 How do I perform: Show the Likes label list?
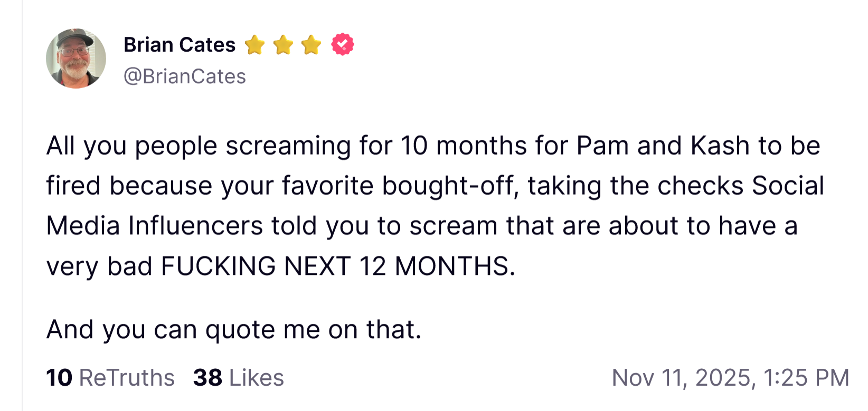coord(257,378)
